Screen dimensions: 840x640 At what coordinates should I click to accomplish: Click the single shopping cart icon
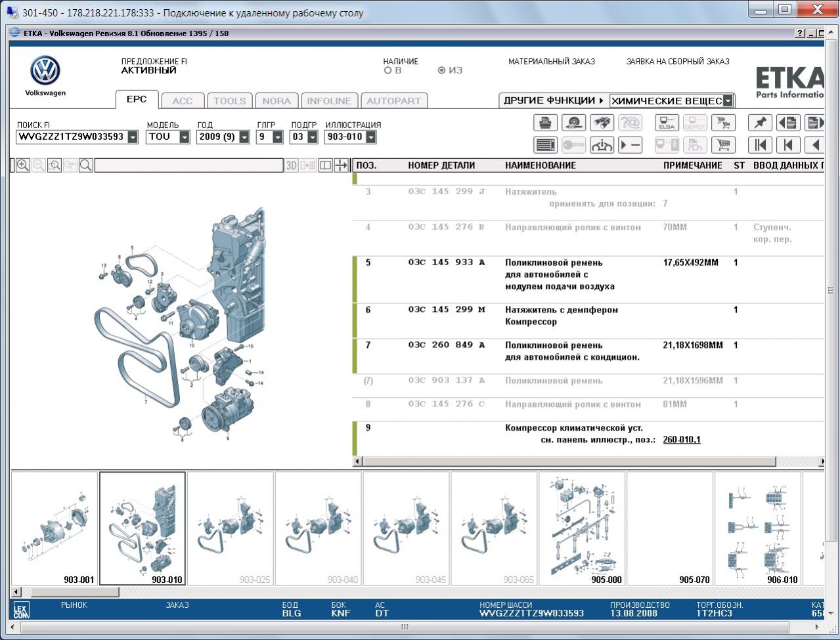(723, 145)
